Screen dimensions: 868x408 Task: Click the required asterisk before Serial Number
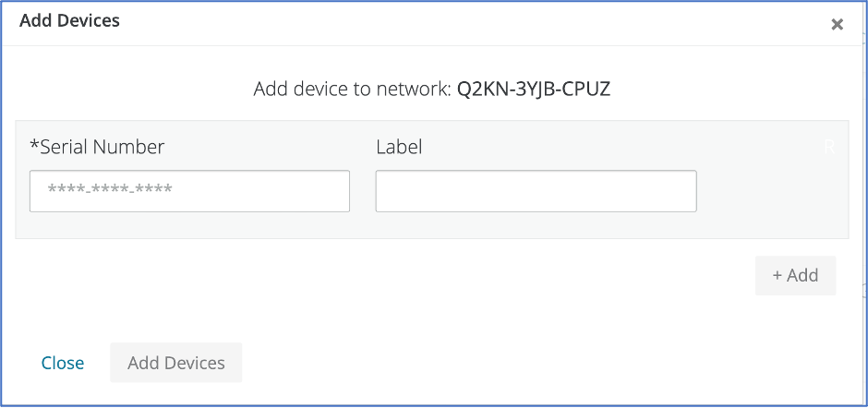(x=34, y=146)
